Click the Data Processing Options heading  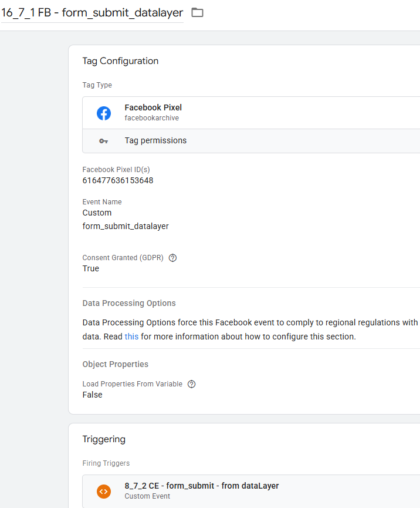129,304
